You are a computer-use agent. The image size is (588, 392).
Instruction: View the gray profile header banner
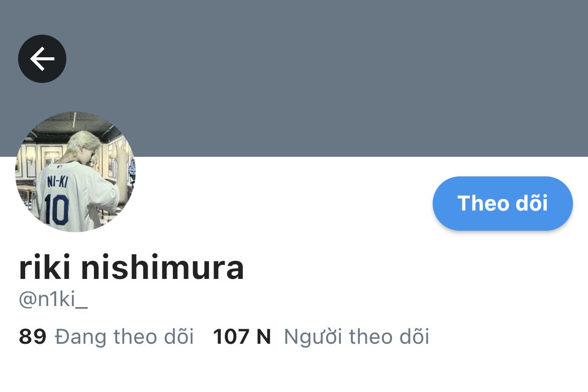(294, 78)
